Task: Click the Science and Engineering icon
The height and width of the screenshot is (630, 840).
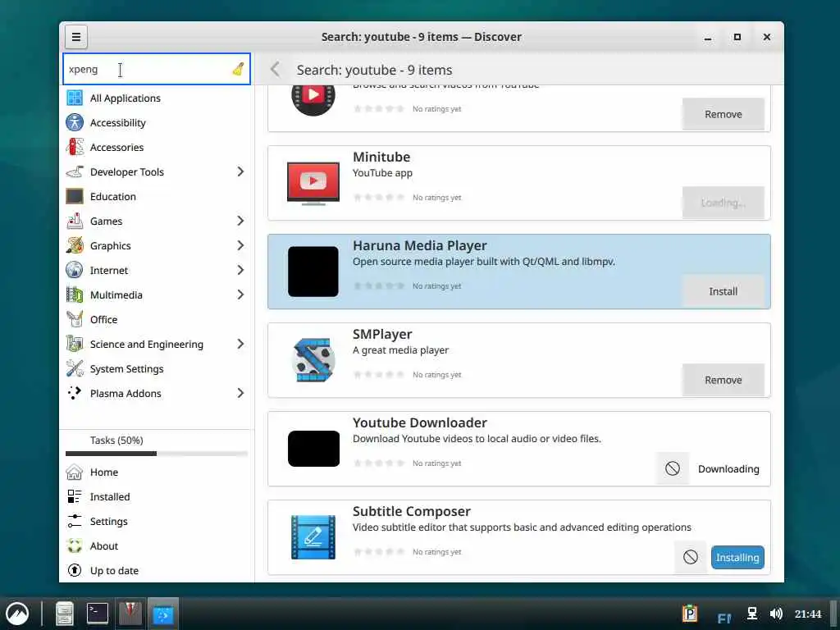Action: (x=75, y=344)
